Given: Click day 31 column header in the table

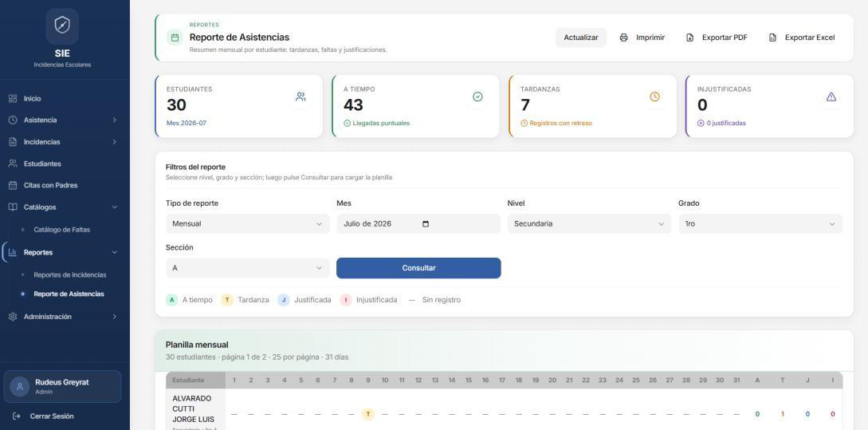Looking at the screenshot, I should [x=736, y=380].
